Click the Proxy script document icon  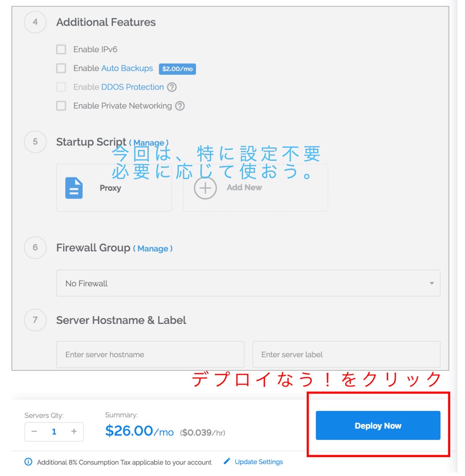[x=74, y=188]
